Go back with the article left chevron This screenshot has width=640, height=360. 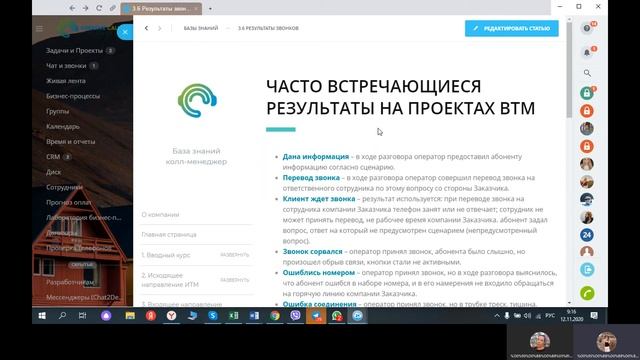(146, 28)
